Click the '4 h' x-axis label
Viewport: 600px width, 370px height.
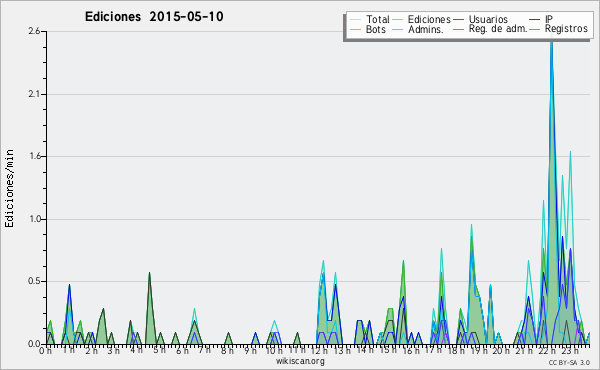136,350
